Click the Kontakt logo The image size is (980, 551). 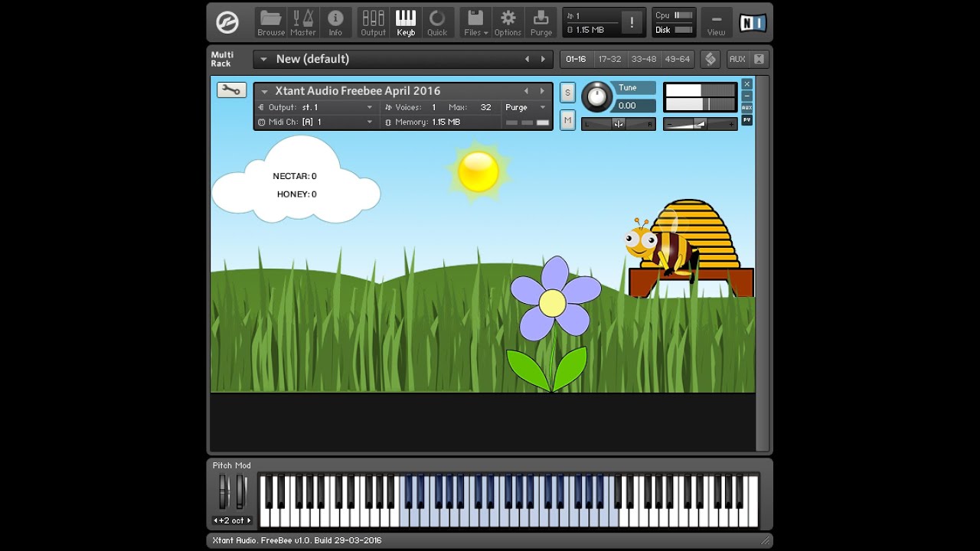pos(227,23)
